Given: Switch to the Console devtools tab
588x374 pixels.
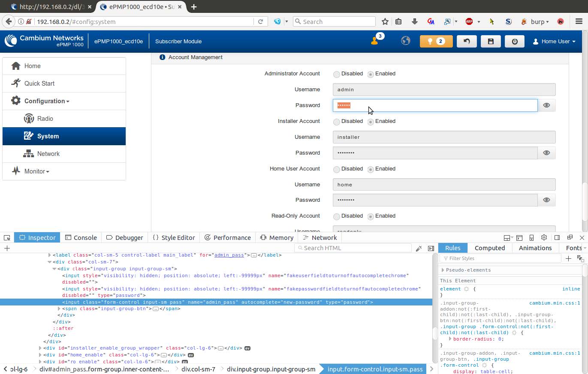Looking at the screenshot, I should tap(81, 238).
